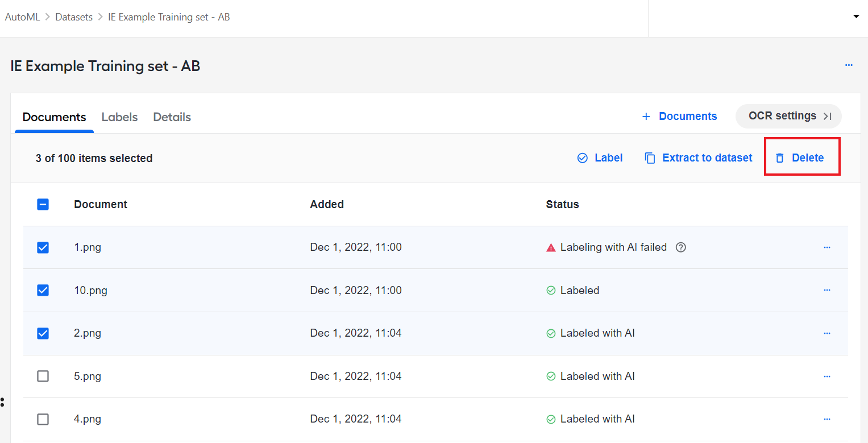Click the file name 2.png

[88, 333]
